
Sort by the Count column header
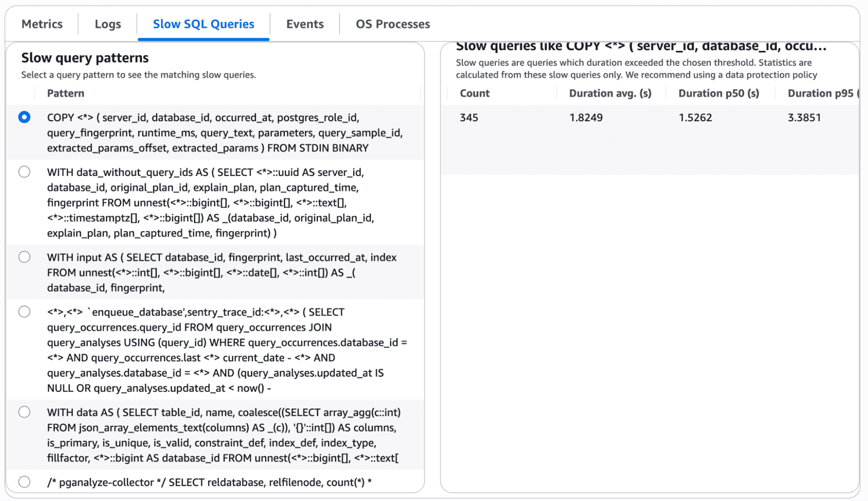click(x=475, y=93)
